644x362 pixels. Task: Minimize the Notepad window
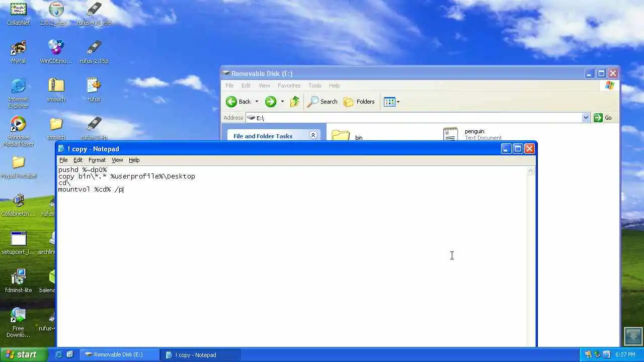pyautogui.click(x=506, y=149)
